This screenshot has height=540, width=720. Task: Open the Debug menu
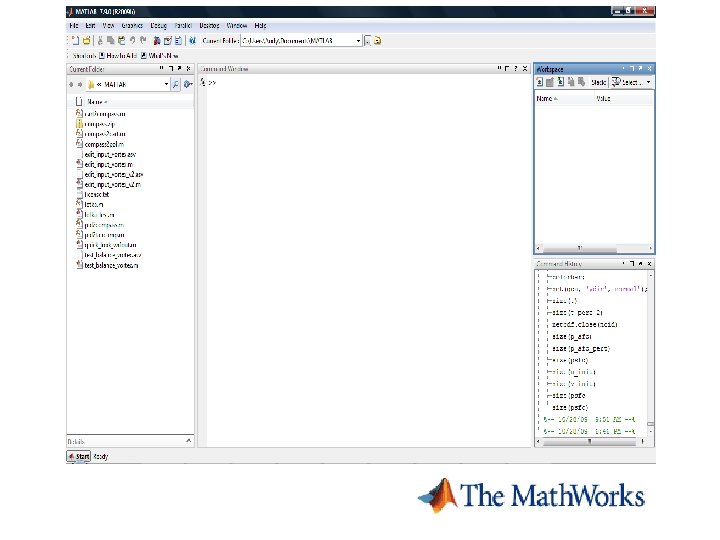point(158,26)
